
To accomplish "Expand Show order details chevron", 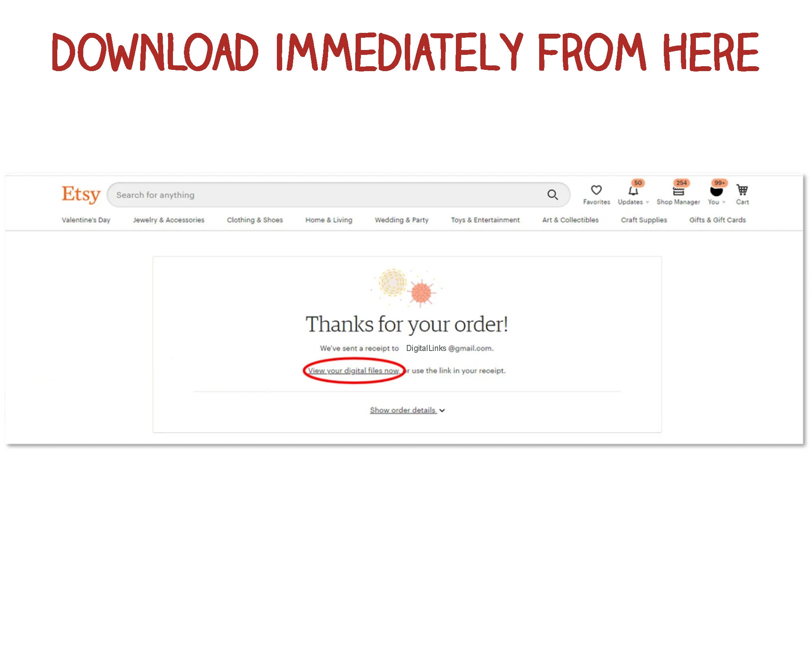I will pos(442,411).
